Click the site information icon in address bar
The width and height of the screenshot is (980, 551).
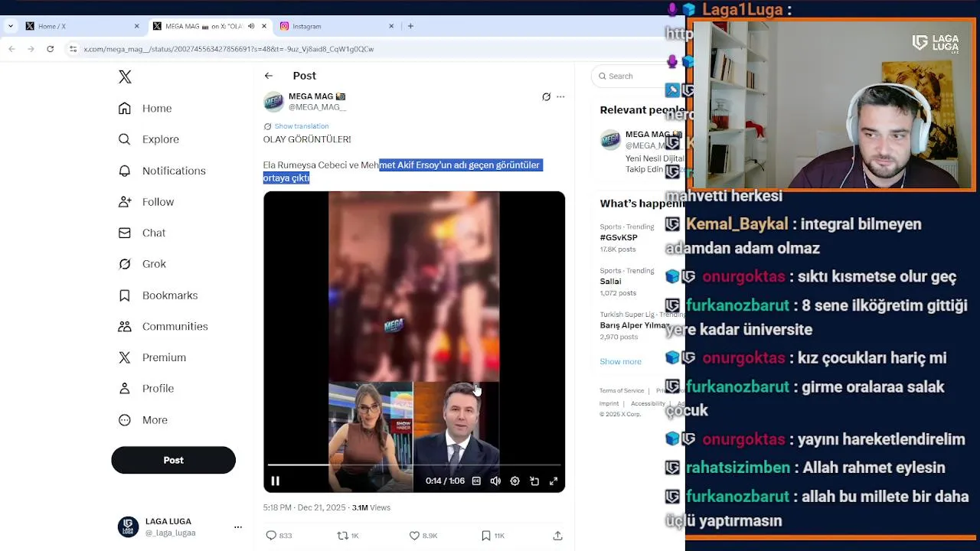(x=73, y=49)
